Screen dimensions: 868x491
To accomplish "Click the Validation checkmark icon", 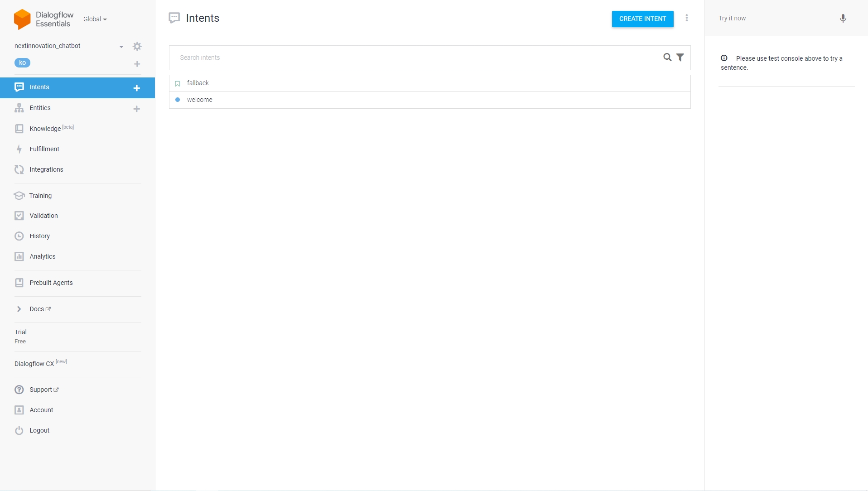I will click(19, 216).
